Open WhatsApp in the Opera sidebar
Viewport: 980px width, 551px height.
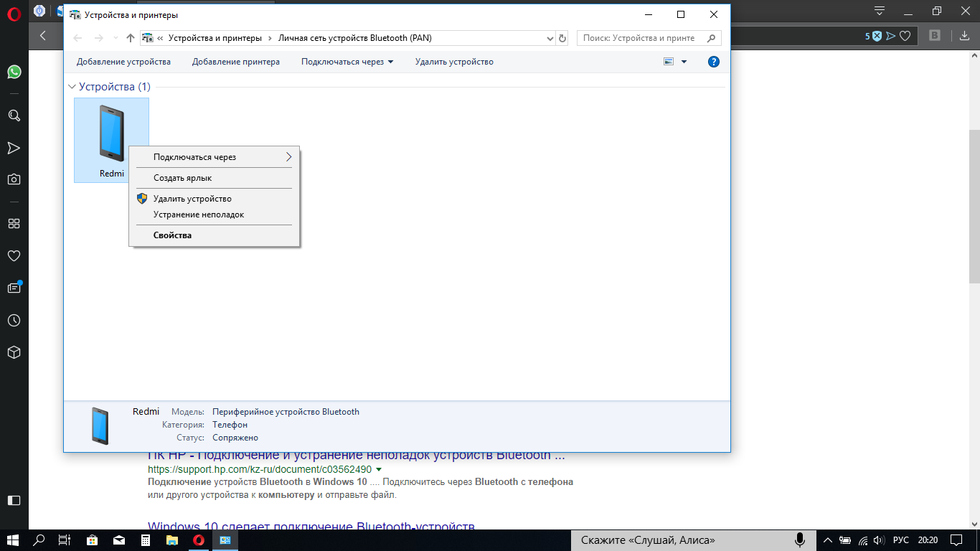click(14, 72)
